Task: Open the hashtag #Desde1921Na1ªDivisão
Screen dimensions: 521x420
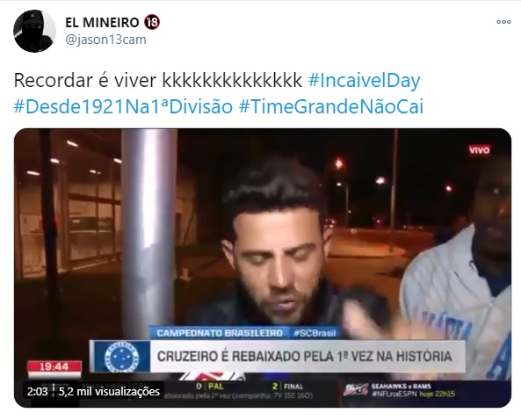Action: click(x=123, y=106)
